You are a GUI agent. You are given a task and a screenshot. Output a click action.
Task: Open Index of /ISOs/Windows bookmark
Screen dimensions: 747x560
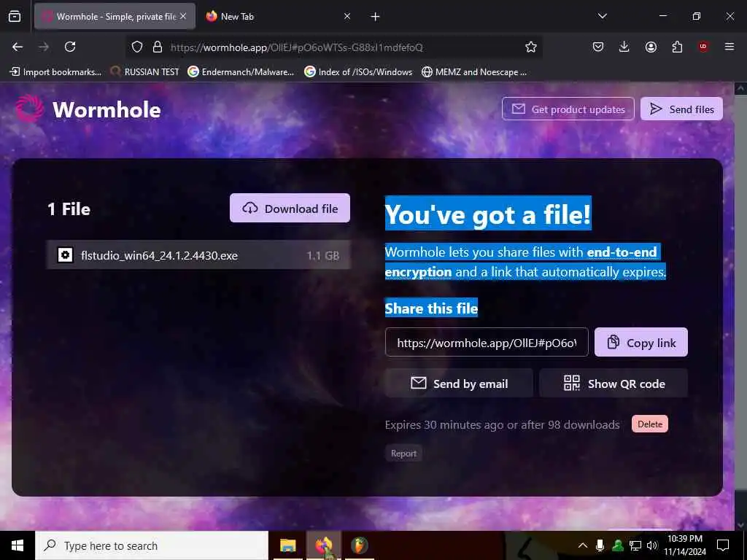[358, 72]
